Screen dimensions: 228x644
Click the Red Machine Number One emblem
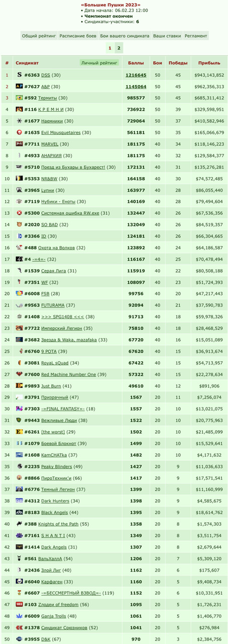pyautogui.click(x=19, y=374)
